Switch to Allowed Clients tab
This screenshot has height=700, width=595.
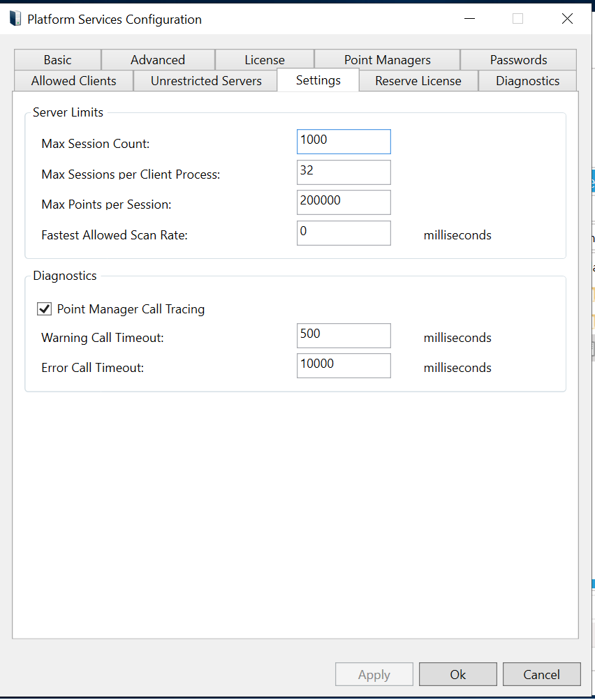[x=73, y=81]
